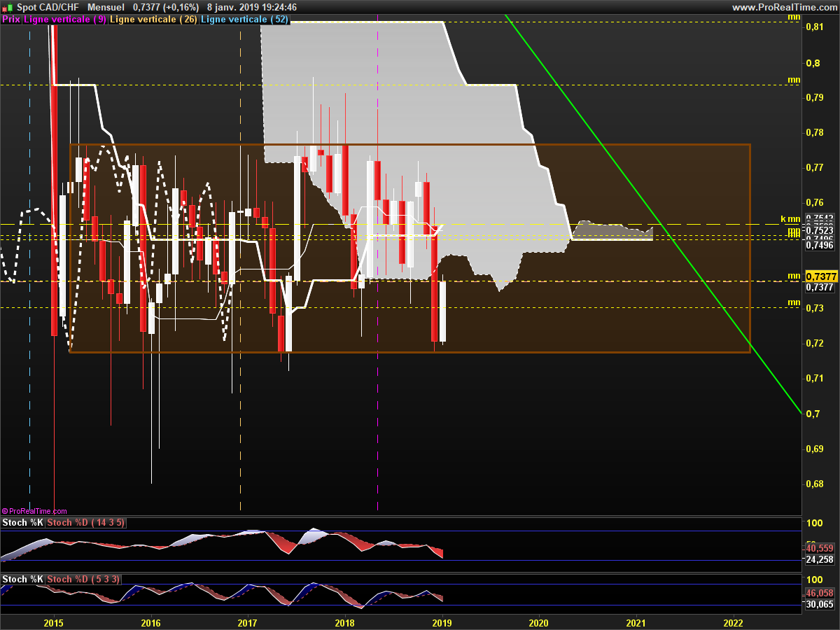Click the 0,77 price axis label
Image resolution: width=840 pixels, height=630 pixels.
[814, 167]
